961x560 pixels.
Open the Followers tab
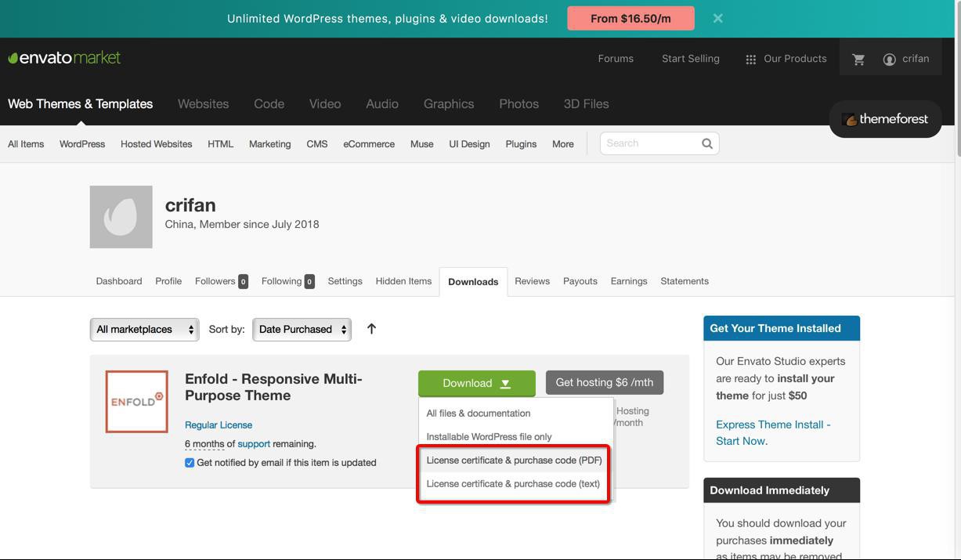(222, 281)
